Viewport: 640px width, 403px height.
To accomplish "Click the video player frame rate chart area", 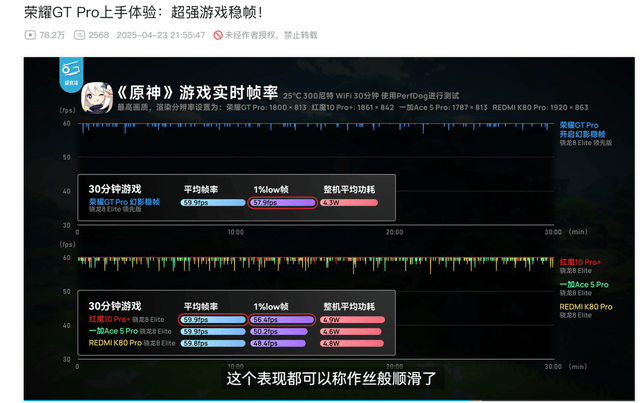I will click(329, 229).
